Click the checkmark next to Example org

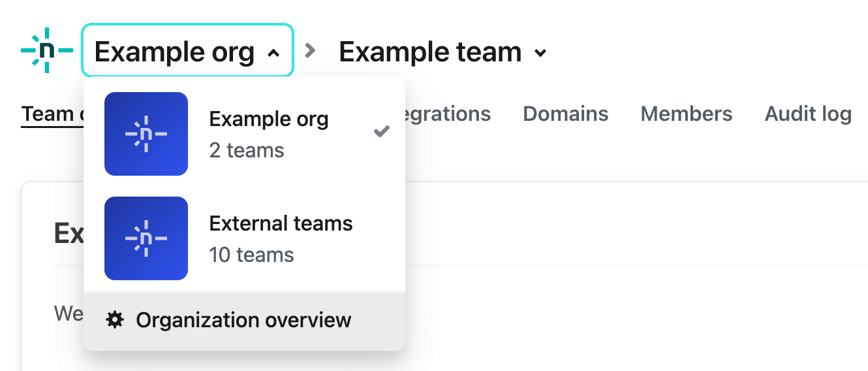click(381, 132)
